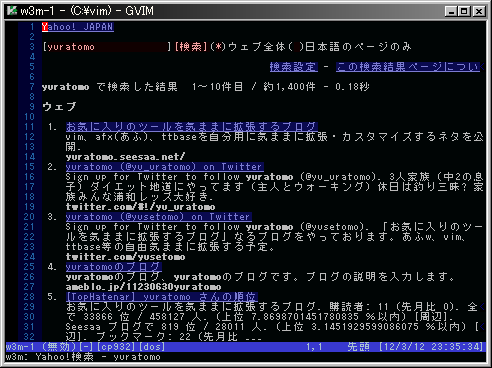Click the yuratomo search input field
This screenshot has width=492, height=368.
coord(107,47)
